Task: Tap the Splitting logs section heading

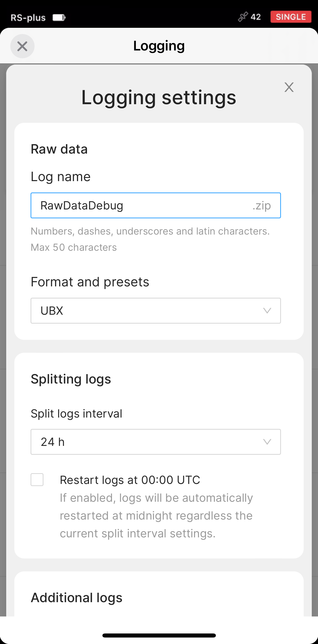Action: 71,379
